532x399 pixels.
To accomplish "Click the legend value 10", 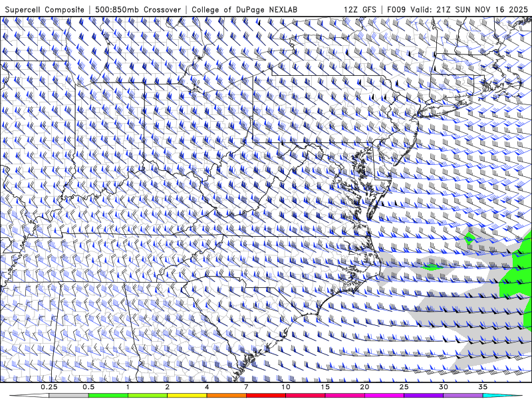I will click(286, 387).
